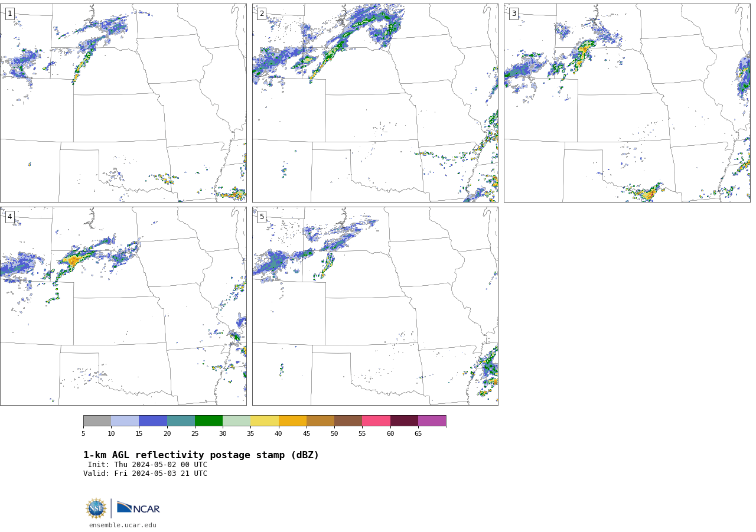Click the panel number label '2'

tap(262, 14)
